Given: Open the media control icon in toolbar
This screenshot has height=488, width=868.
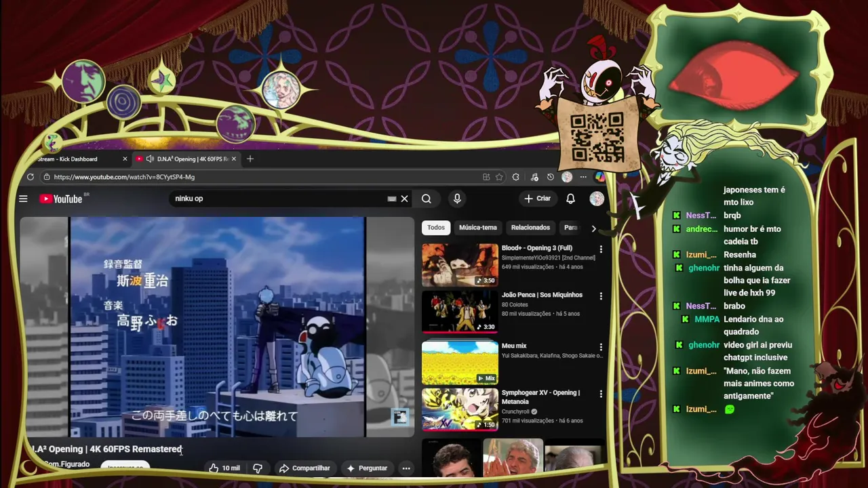Looking at the screenshot, I should [x=534, y=177].
